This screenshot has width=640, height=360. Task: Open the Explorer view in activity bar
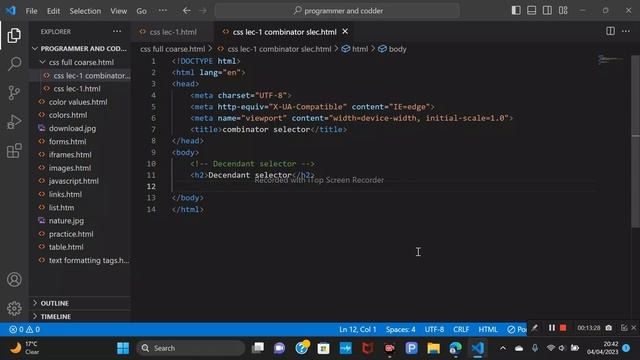pyautogui.click(x=14, y=36)
